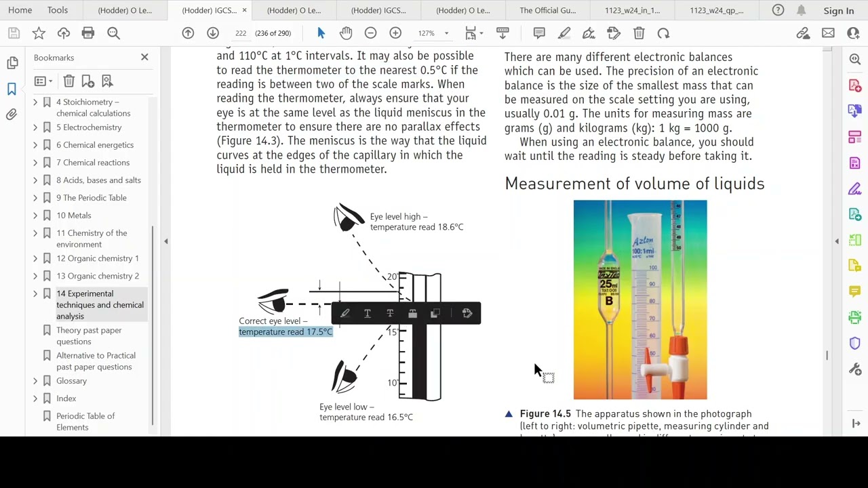Open the Tools tab
This screenshot has width=868, height=488.
pyautogui.click(x=58, y=10)
